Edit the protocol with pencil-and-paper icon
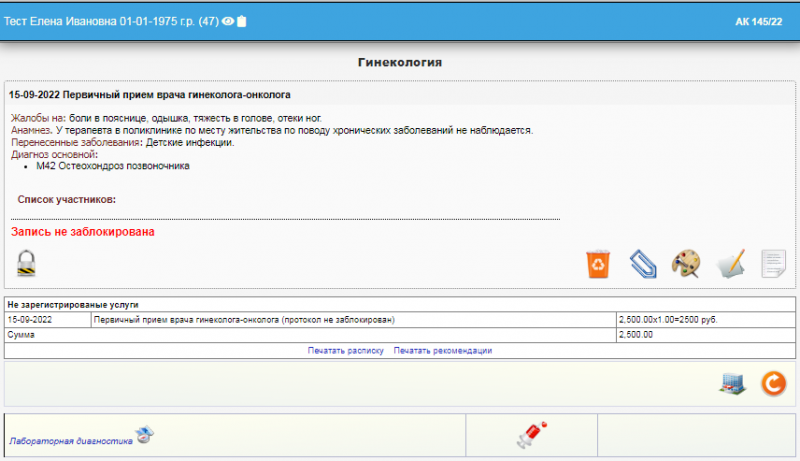 pyautogui.click(x=731, y=264)
